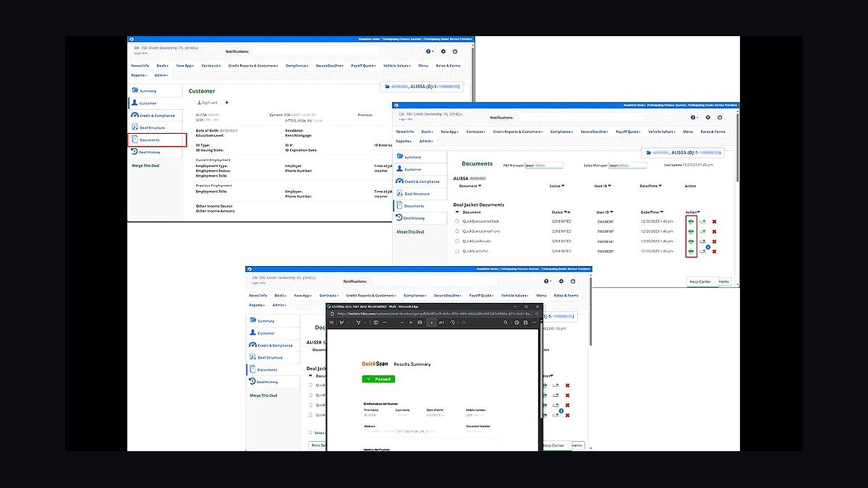Select the draw tool in the PDF viewer toolbar
The image size is (868, 488).
pyautogui.click(x=358, y=322)
